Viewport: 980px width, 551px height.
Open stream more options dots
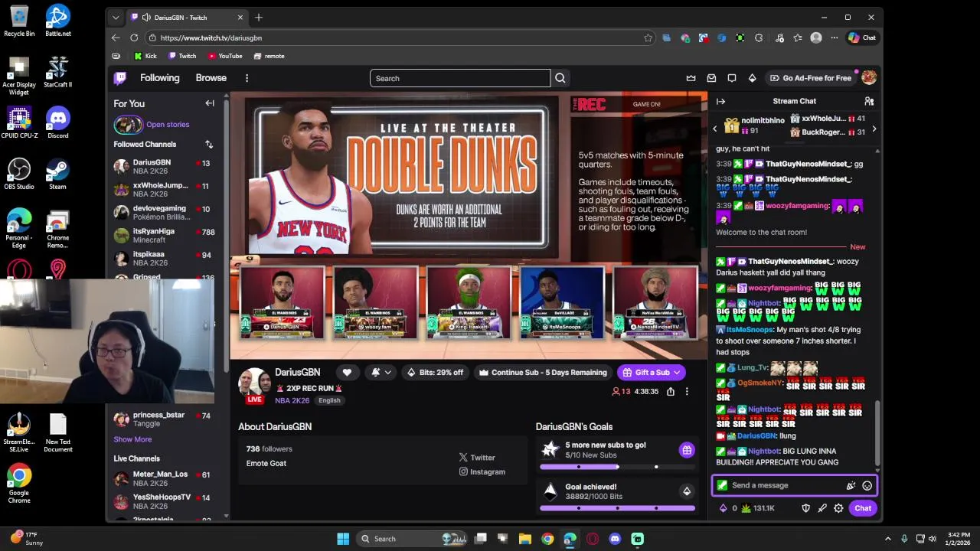click(x=687, y=391)
